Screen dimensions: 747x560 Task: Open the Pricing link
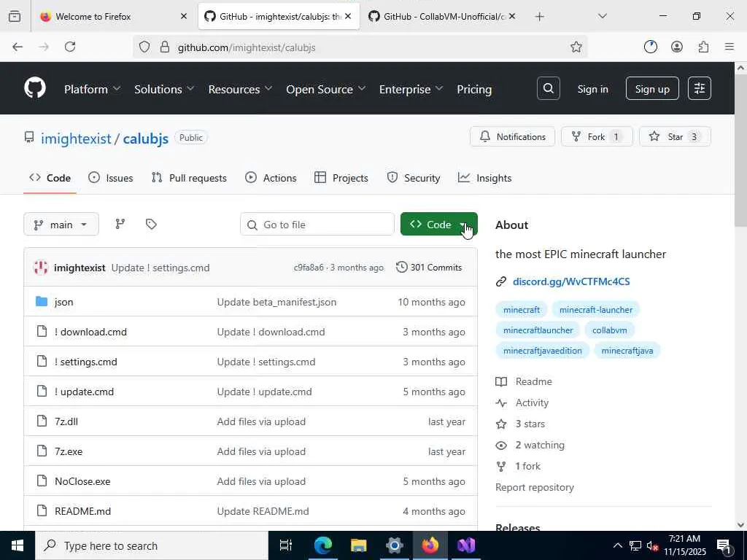click(x=474, y=89)
